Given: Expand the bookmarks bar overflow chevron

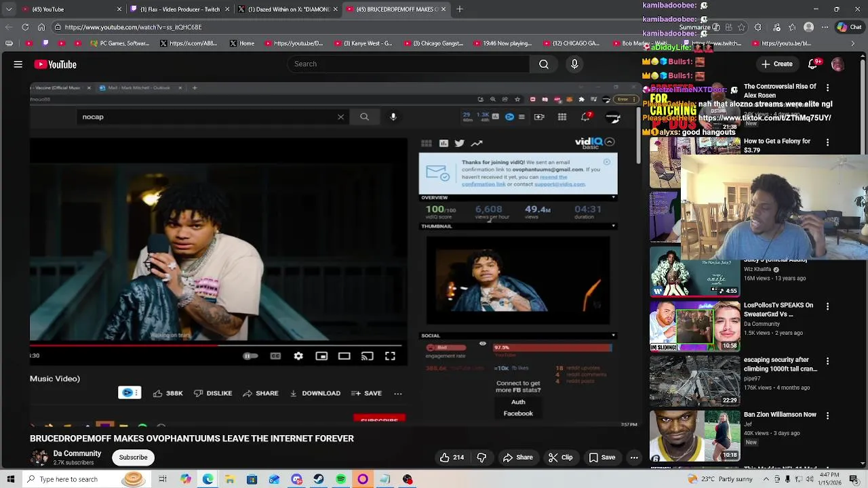Looking at the screenshot, I should (x=853, y=43).
